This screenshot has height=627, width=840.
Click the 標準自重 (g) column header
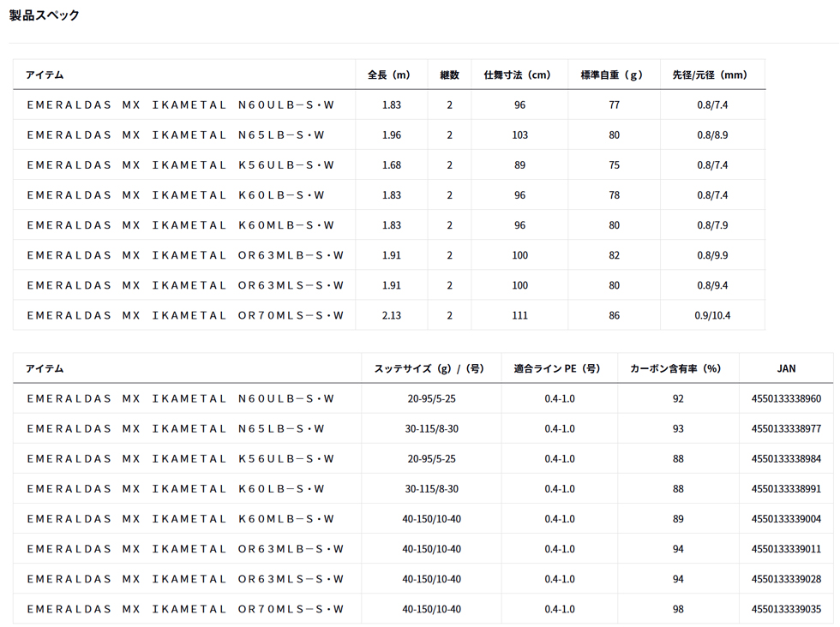tap(612, 75)
